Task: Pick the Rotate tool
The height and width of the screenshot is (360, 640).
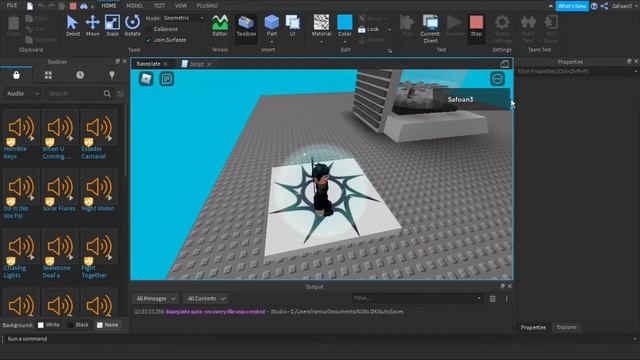Action: tap(132, 26)
